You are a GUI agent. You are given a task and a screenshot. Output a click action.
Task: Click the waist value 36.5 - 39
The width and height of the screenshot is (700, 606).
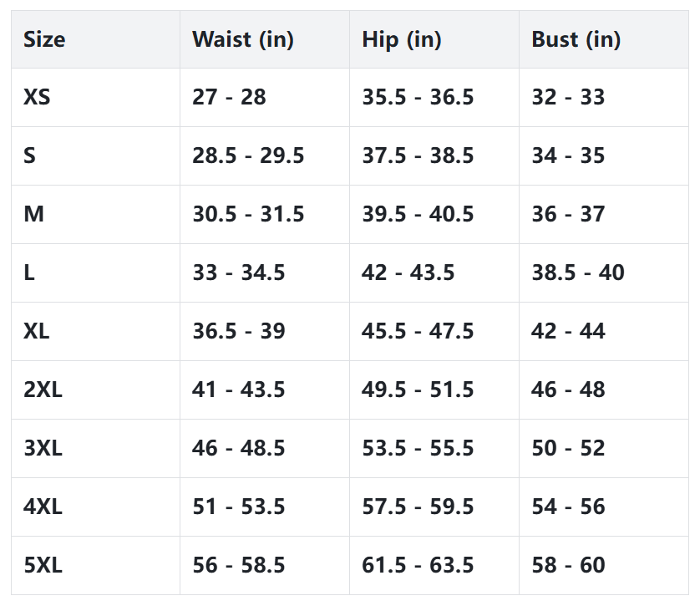pyautogui.click(x=239, y=332)
